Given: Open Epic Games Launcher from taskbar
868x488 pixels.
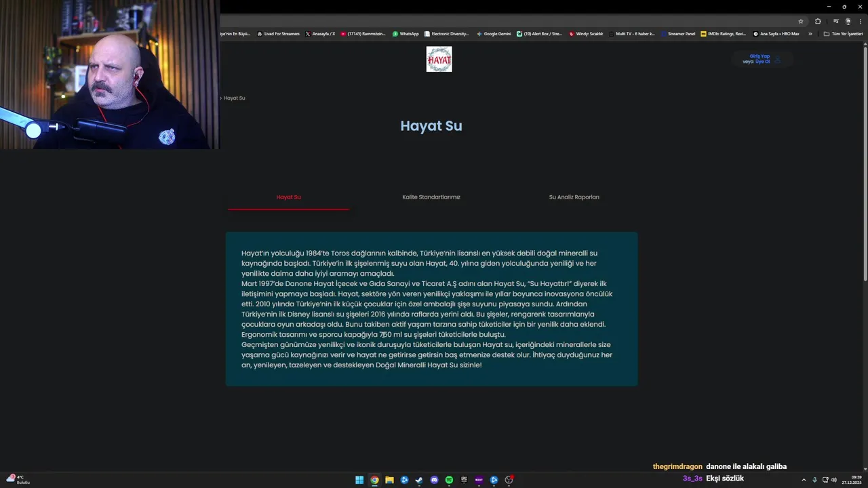Looking at the screenshot, I should 464,480.
